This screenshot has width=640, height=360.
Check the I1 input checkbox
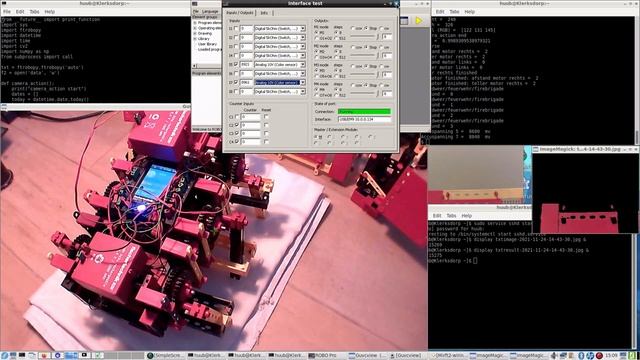236,29
